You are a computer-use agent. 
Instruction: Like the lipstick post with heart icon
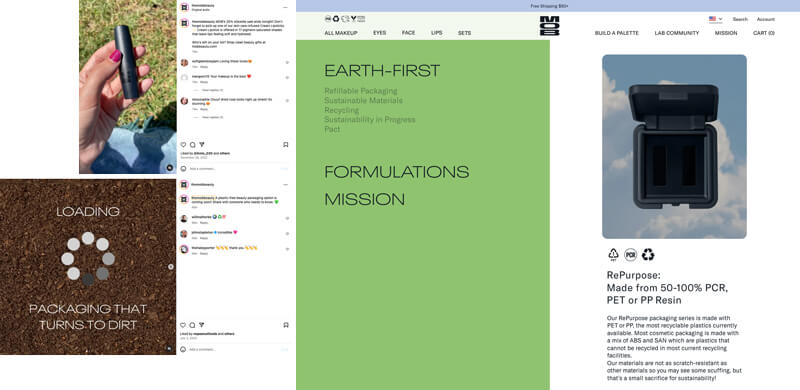(x=183, y=144)
